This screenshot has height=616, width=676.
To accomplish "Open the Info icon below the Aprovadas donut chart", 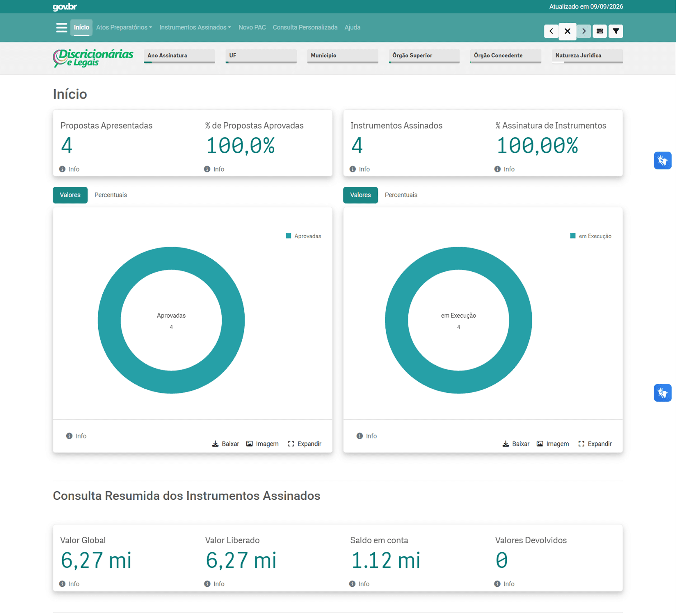I will tap(69, 436).
